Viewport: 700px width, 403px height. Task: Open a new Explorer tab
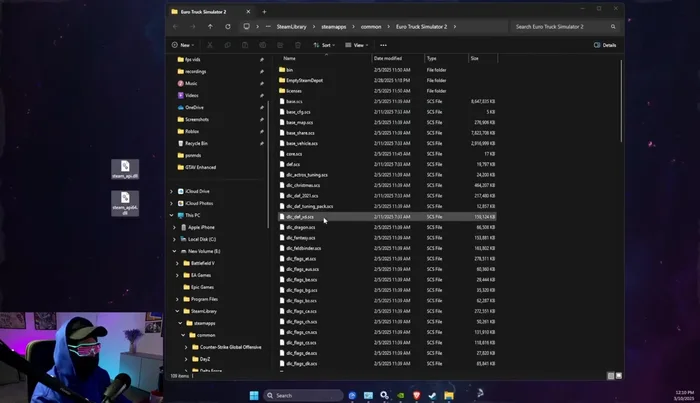click(x=264, y=12)
